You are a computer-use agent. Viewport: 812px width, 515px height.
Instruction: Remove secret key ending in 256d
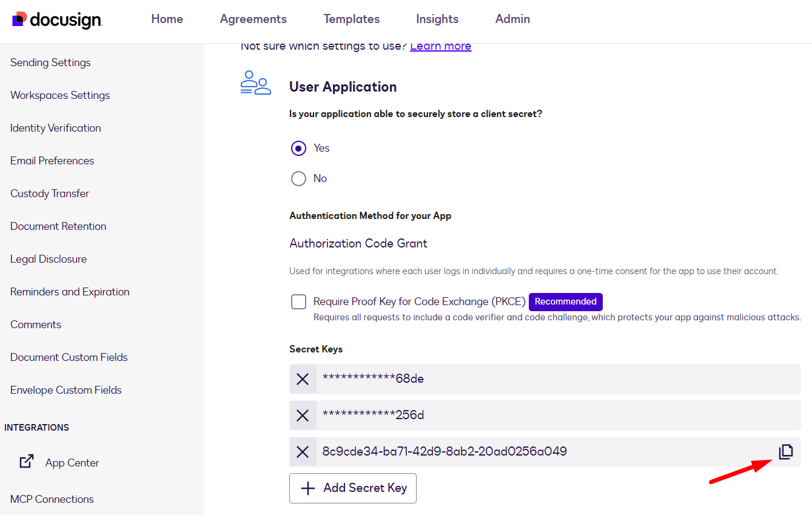point(303,416)
